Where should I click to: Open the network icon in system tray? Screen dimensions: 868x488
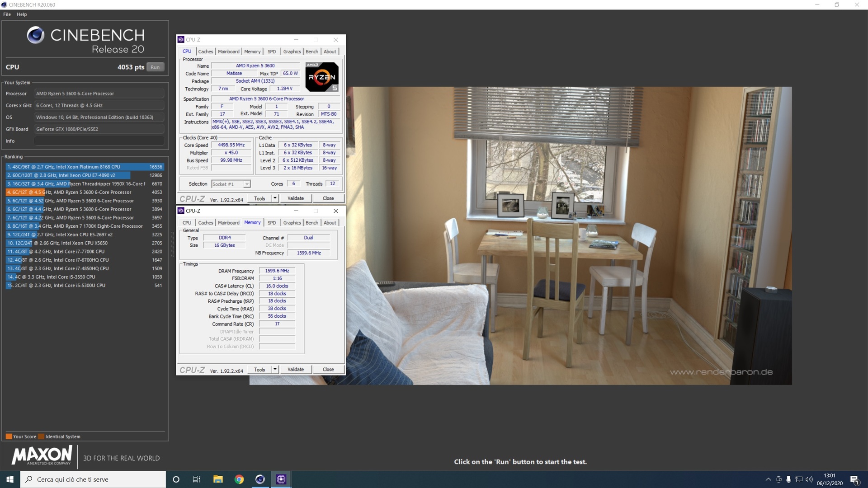(x=799, y=479)
